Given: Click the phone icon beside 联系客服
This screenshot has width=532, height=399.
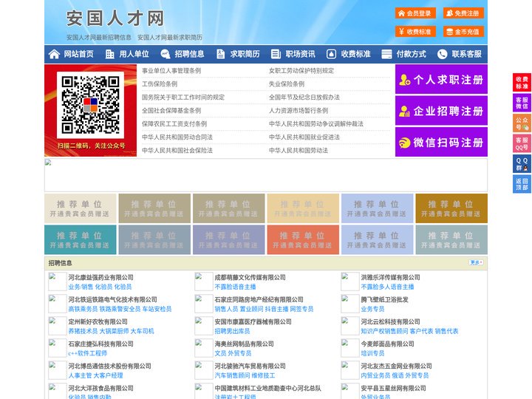Looking at the screenshot, I should pos(442,54).
